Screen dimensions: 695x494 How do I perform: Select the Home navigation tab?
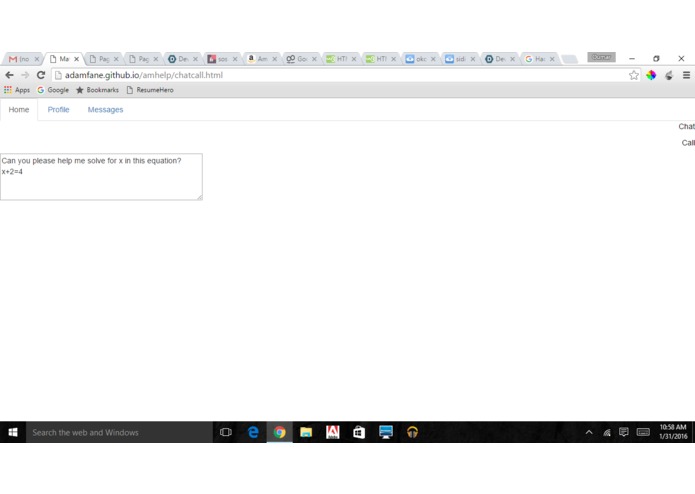click(19, 109)
